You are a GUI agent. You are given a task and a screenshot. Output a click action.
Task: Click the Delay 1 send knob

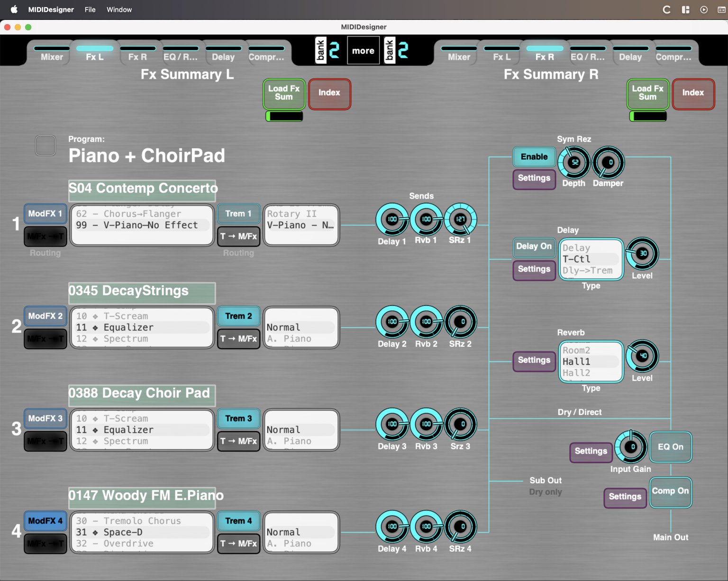tap(392, 220)
